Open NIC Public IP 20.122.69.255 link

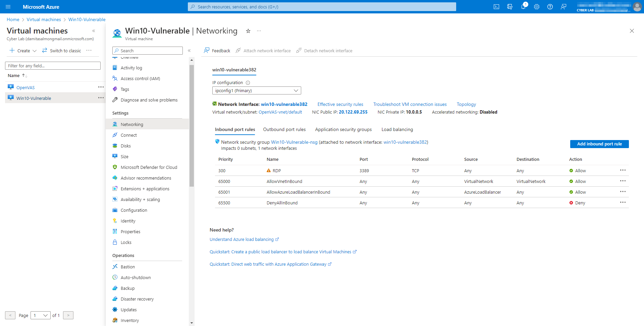(353, 112)
